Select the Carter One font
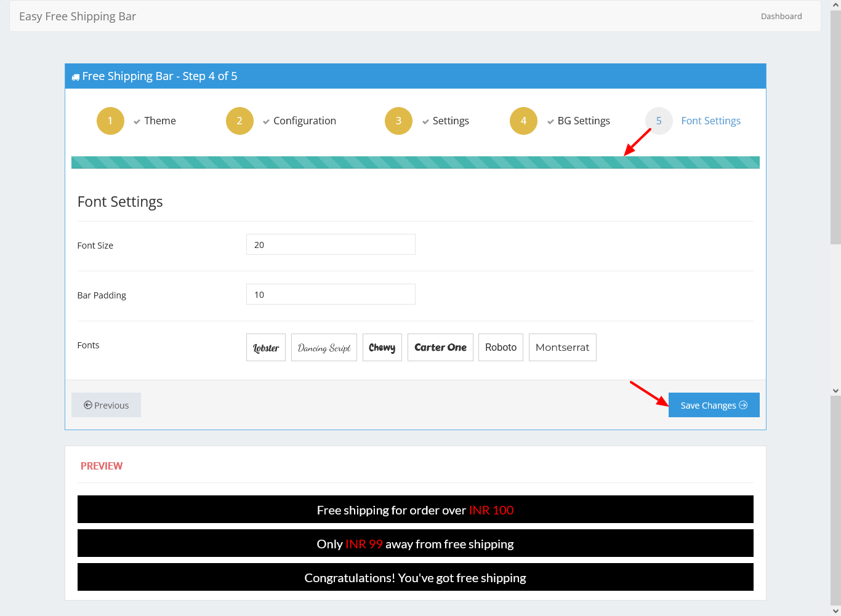Viewport: 841px width, 616px height. coord(440,348)
